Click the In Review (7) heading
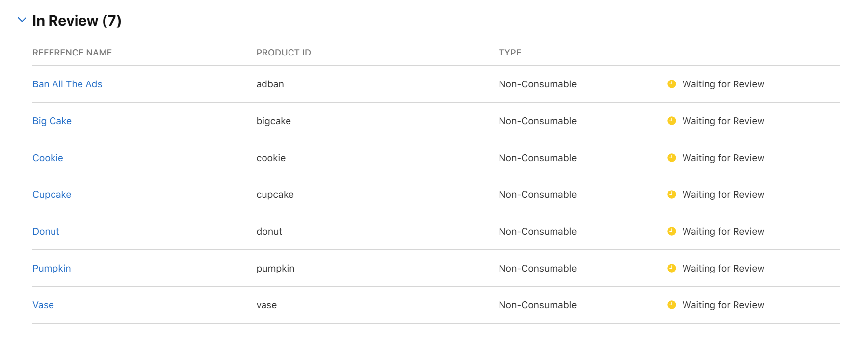The width and height of the screenshot is (868, 355). click(x=77, y=21)
